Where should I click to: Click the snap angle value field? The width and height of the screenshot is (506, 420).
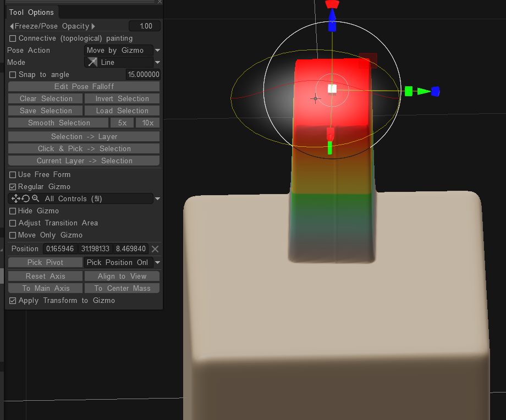[x=143, y=75]
